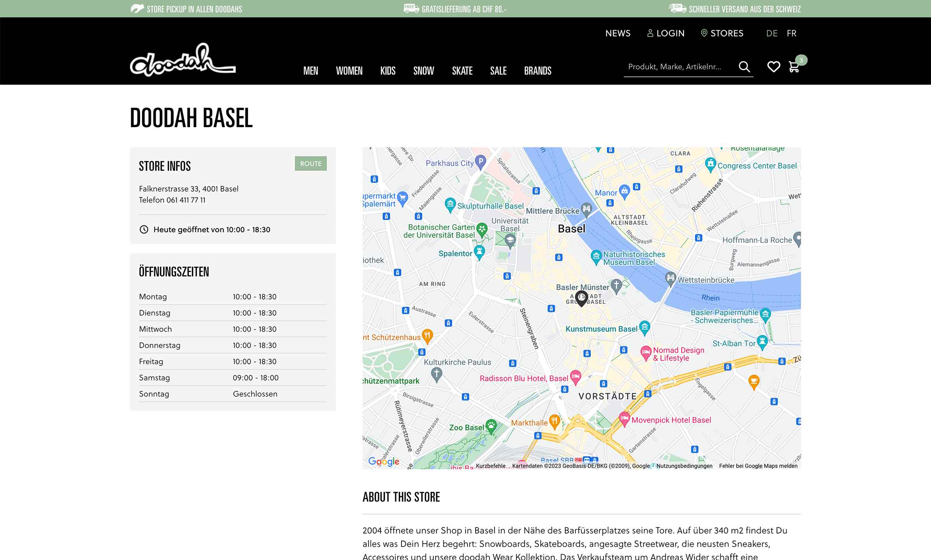Switch language to FR

click(x=792, y=33)
